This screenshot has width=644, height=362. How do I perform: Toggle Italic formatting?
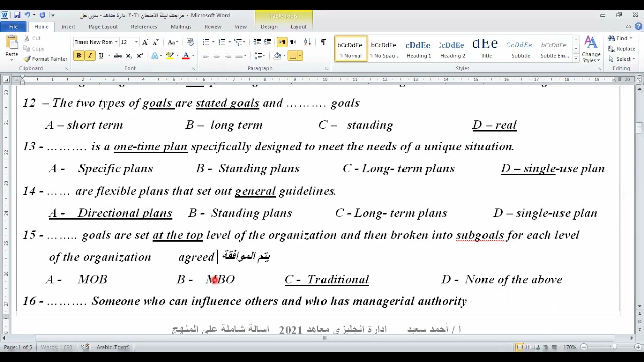click(90, 56)
